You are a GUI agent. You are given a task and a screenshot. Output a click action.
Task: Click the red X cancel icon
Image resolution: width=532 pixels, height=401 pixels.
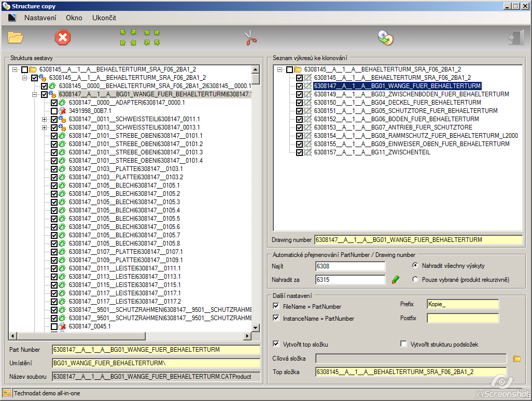click(63, 37)
